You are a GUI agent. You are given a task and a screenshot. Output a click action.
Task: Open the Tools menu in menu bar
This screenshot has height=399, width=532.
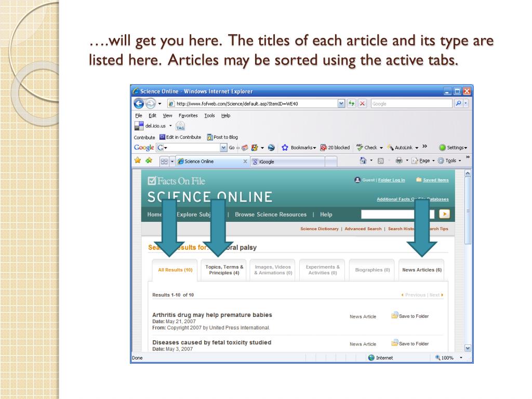pos(209,116)
